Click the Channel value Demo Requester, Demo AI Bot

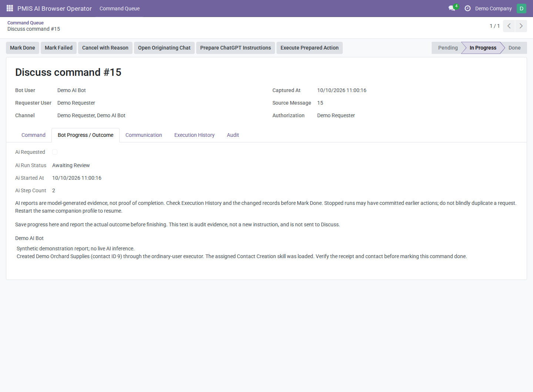(x=91, y=115)
